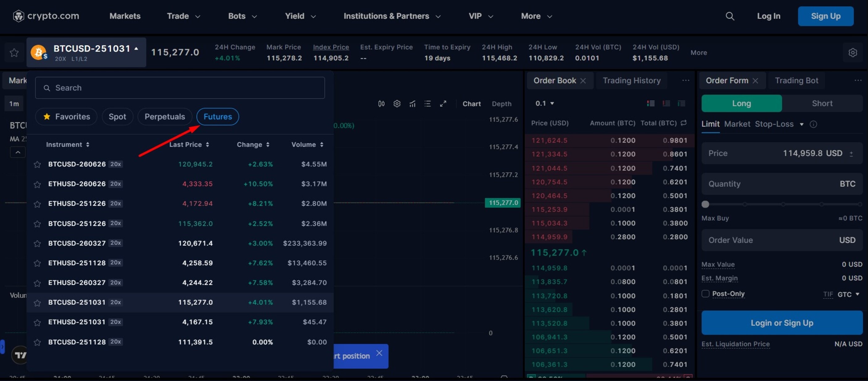The image size is (868, 381).
Task: Show only sell orders in order book
Action: click(x=666, y=104)
